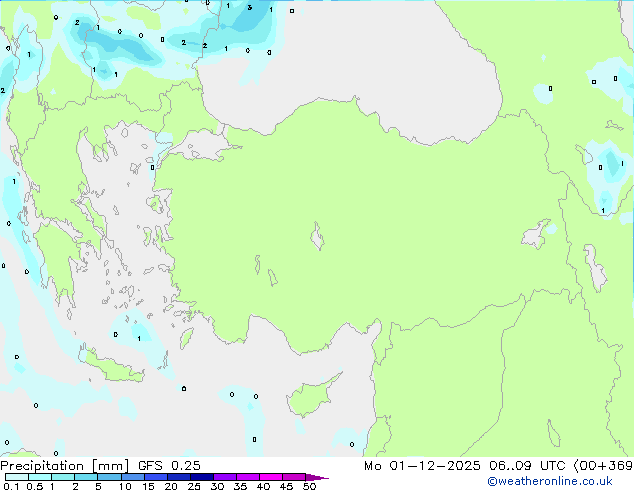The height and width of the screenshot is (490, 634).
Task: Select the 2–5 mm legend color box
Action: coord(86,477)
